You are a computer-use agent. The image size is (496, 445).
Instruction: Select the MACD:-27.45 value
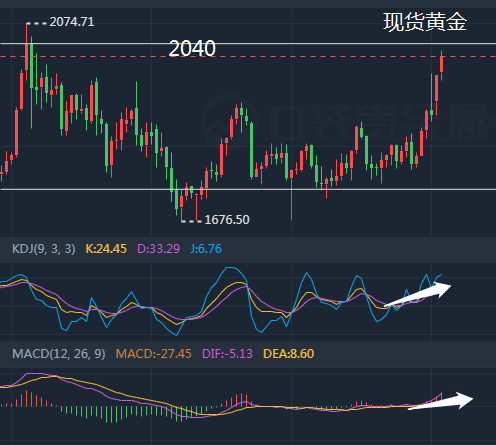[154, 354]
